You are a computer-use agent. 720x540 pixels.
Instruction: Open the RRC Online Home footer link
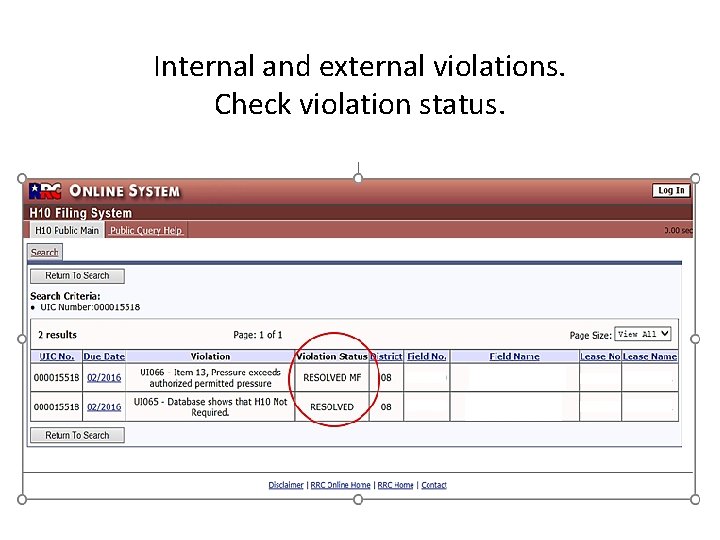pyautogui.click(x=340, y=485)
